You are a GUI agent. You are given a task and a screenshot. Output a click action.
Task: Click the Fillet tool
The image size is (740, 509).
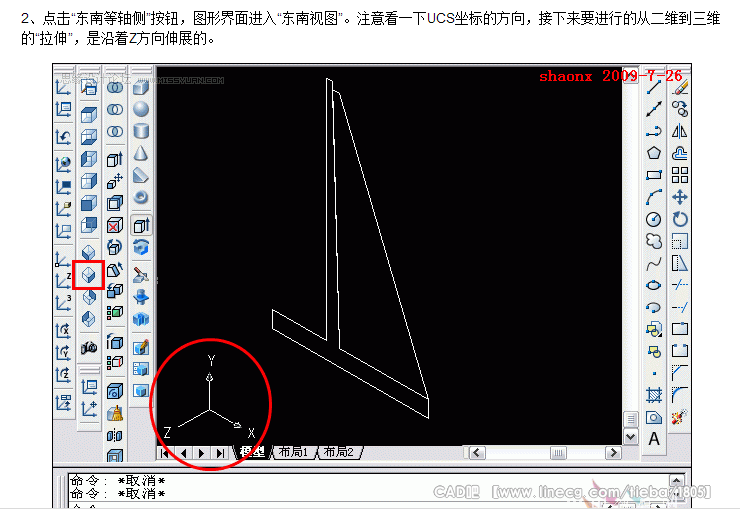point(680,395)
